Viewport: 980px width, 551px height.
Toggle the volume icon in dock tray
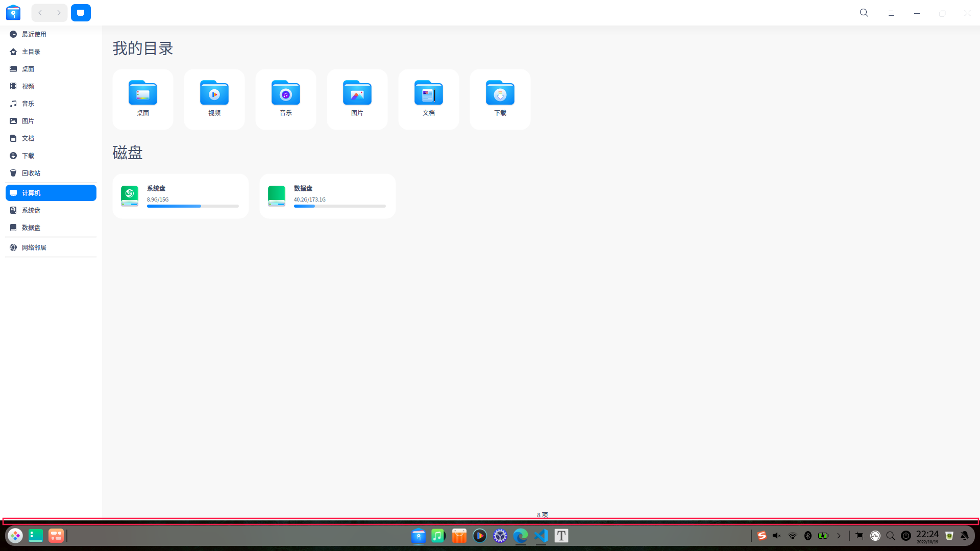click(777, 536)
